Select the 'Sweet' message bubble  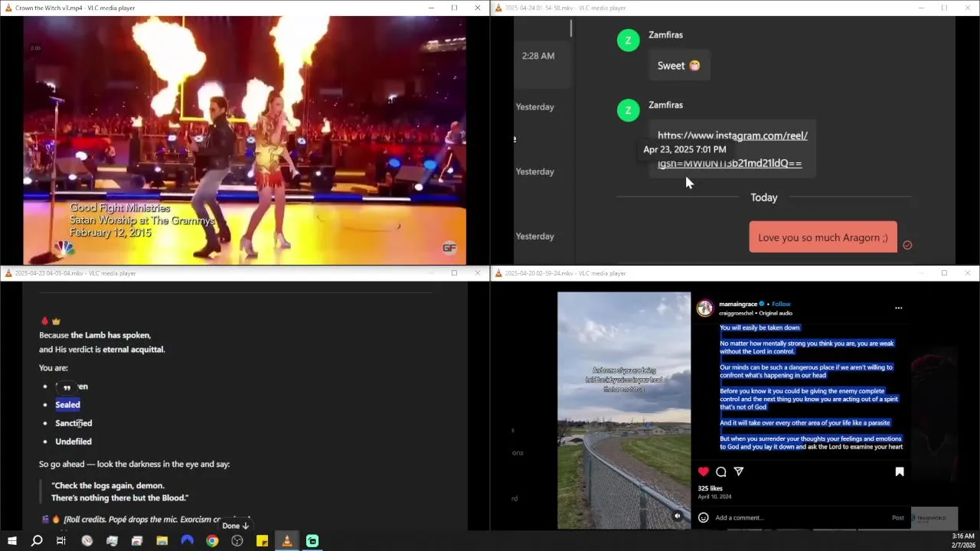tap(678, 66)
